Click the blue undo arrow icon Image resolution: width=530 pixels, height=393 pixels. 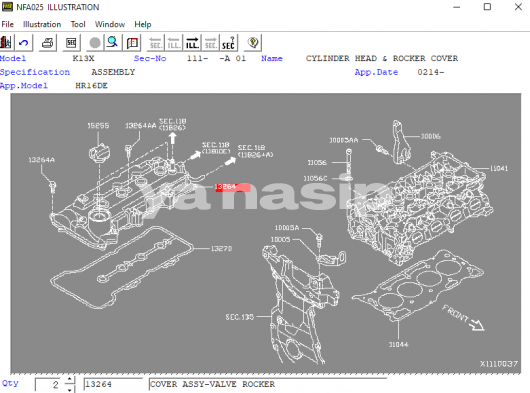tap(23, 43)
